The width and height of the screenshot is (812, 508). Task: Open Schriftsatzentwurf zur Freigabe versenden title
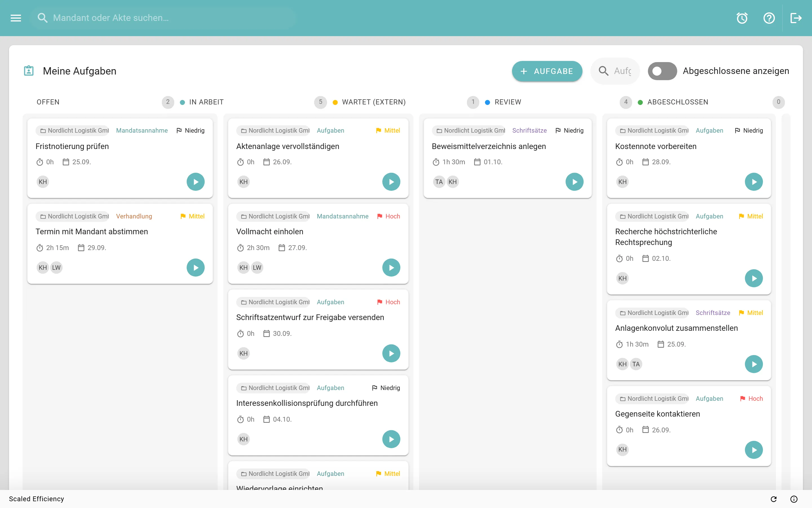point(310,317)
